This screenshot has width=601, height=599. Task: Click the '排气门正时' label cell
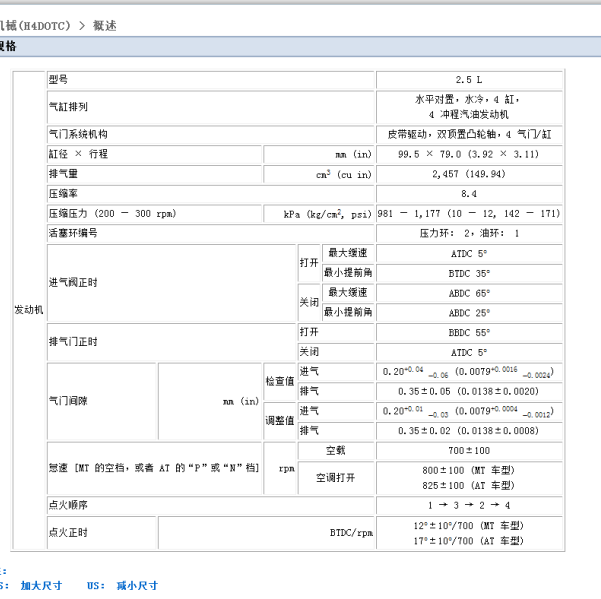[x=171, y=342]
